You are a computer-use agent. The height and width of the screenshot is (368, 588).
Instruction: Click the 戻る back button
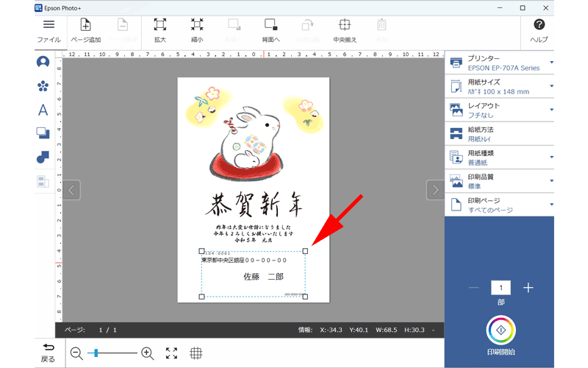tap(48, 353)
